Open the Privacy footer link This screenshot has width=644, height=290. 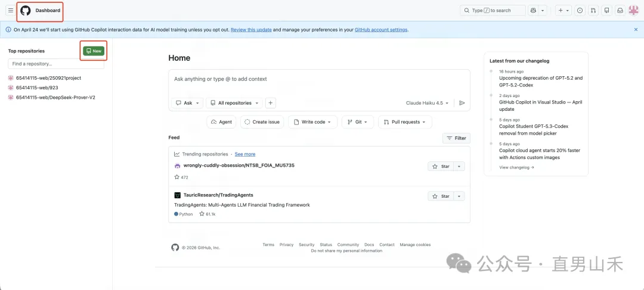(x=287, y=245)
